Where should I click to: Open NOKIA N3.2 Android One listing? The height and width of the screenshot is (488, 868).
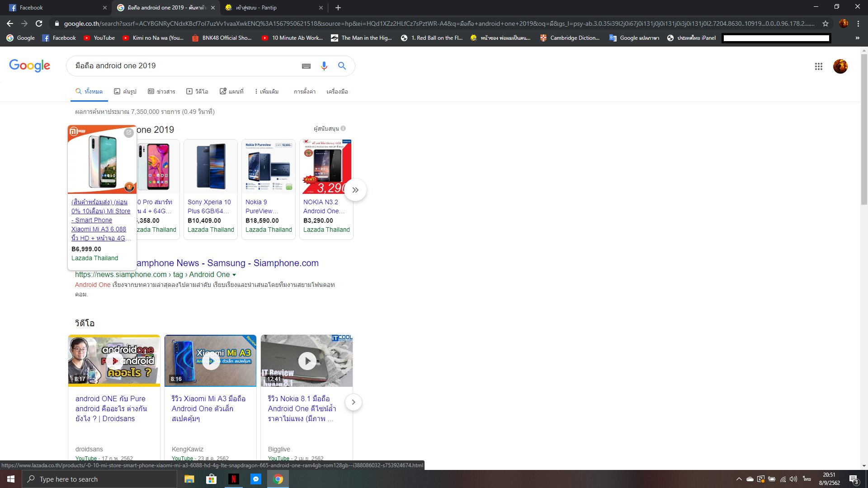(326, 190)
